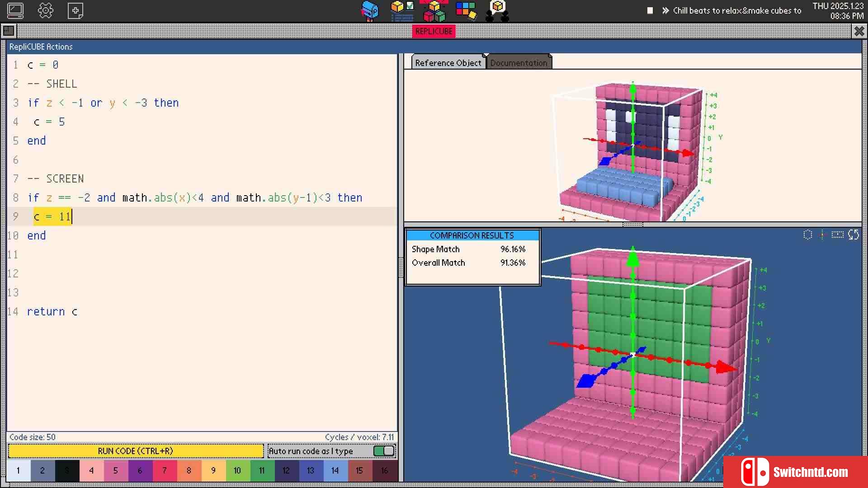
Task: Click the vertical splitter handle beside code editor
Action: pyautogui.click(x=401, y=267)
